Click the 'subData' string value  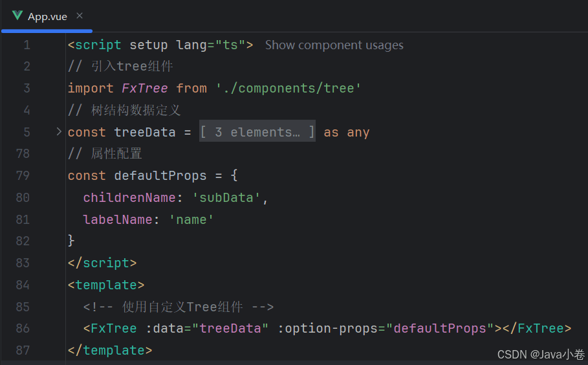226,197
